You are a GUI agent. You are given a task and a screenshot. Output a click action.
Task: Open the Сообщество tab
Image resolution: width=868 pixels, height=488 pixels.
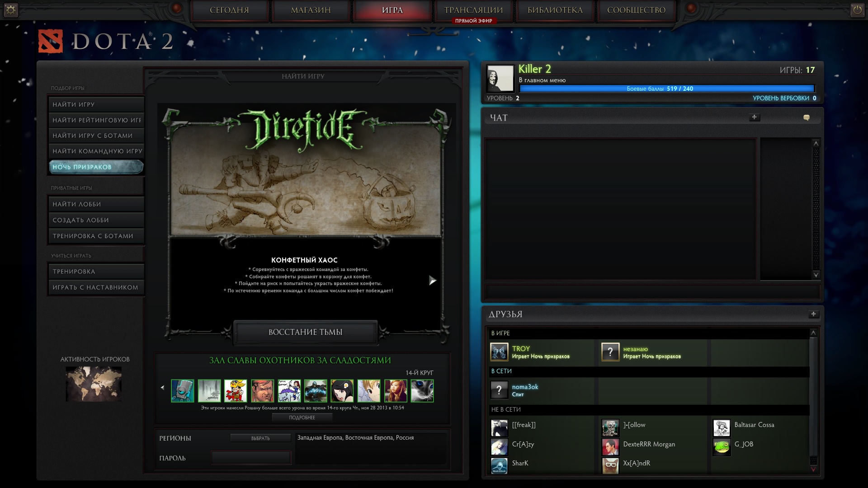pyautogui.click(x=637, y=10)
